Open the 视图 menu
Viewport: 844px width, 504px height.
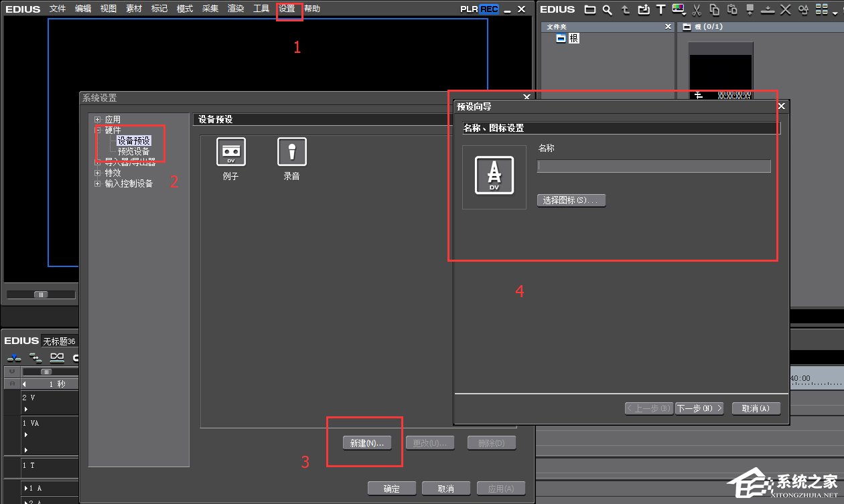(x=109, y=9)
